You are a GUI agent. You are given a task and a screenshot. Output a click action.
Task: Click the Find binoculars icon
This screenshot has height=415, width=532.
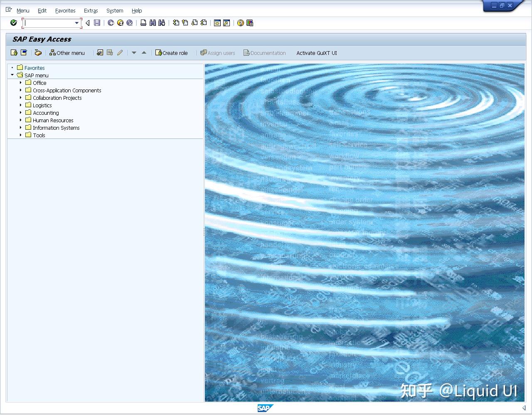(x=153, y=23)
